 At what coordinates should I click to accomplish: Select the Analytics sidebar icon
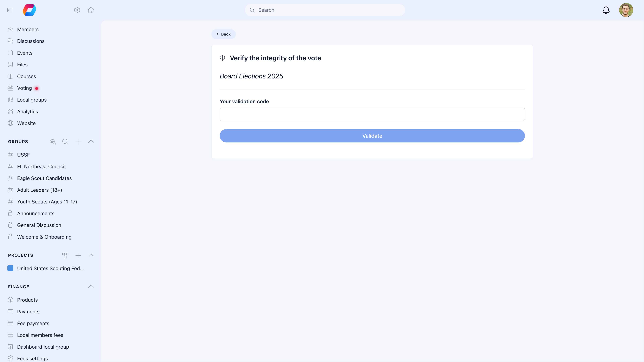(10, 111)
